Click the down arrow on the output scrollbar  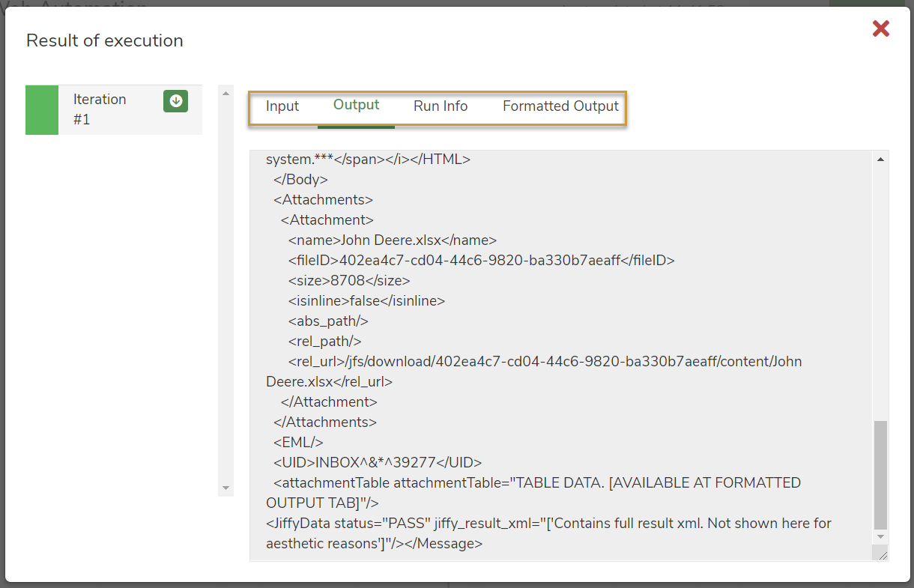(882, 536)
